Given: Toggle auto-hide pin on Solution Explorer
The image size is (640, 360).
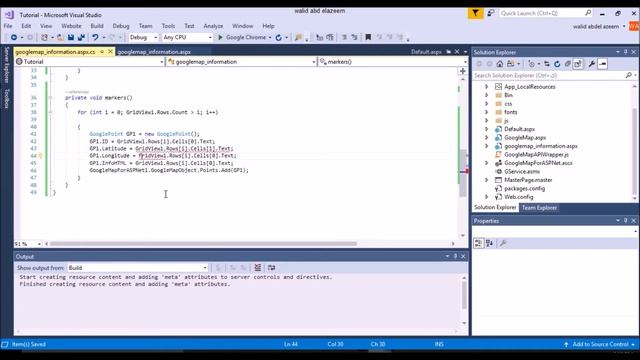Looking at the screenshot, I should [x=626, y=52].
